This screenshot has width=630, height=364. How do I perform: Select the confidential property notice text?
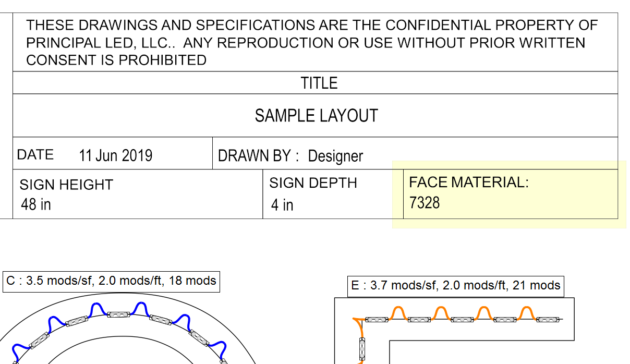(x=312, y=43)
